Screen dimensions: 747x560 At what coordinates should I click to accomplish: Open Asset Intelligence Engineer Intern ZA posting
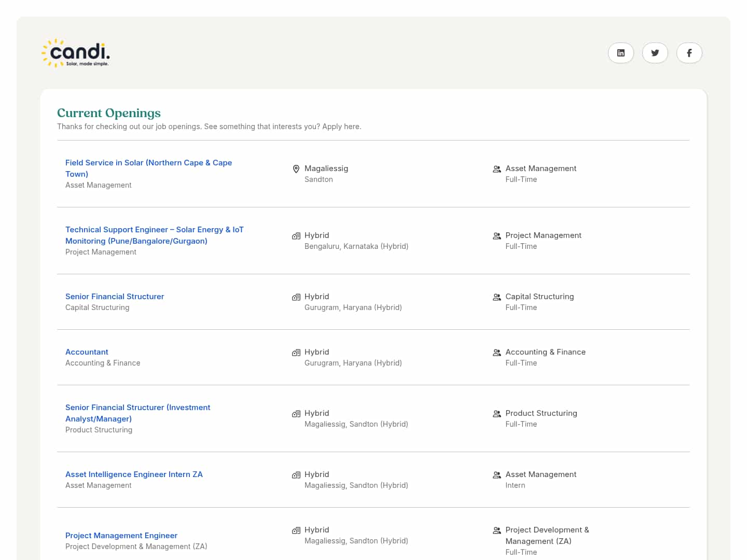pos(134,474)
